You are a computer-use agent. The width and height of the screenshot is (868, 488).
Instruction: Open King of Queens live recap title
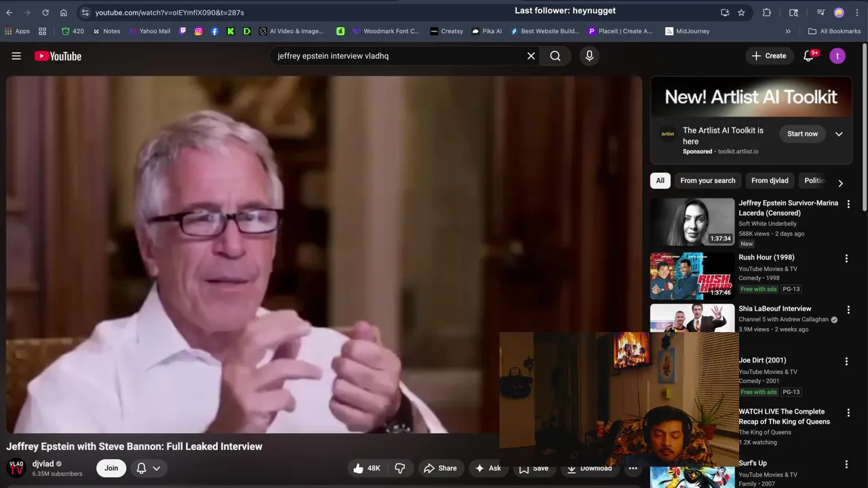(784, 417)
